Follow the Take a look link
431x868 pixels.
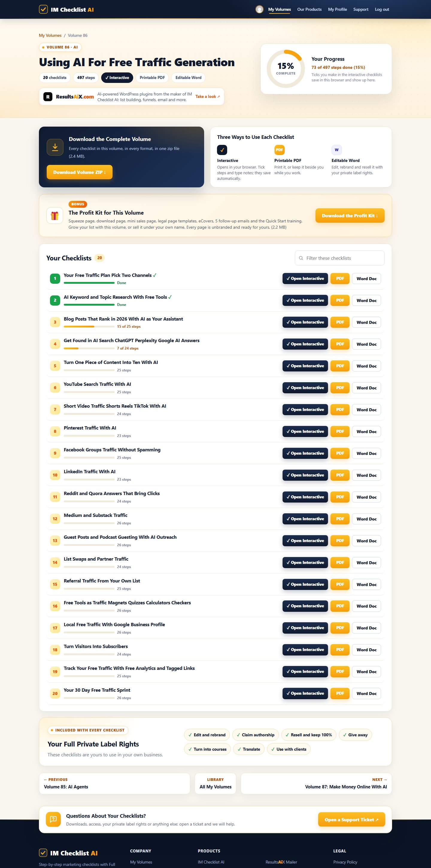pos(208,97)
